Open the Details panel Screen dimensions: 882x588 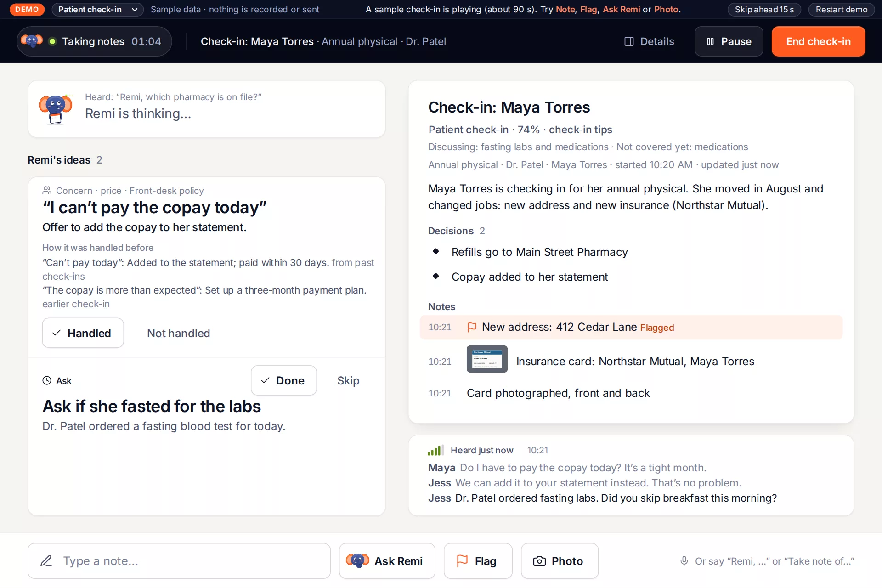[649, 41]
